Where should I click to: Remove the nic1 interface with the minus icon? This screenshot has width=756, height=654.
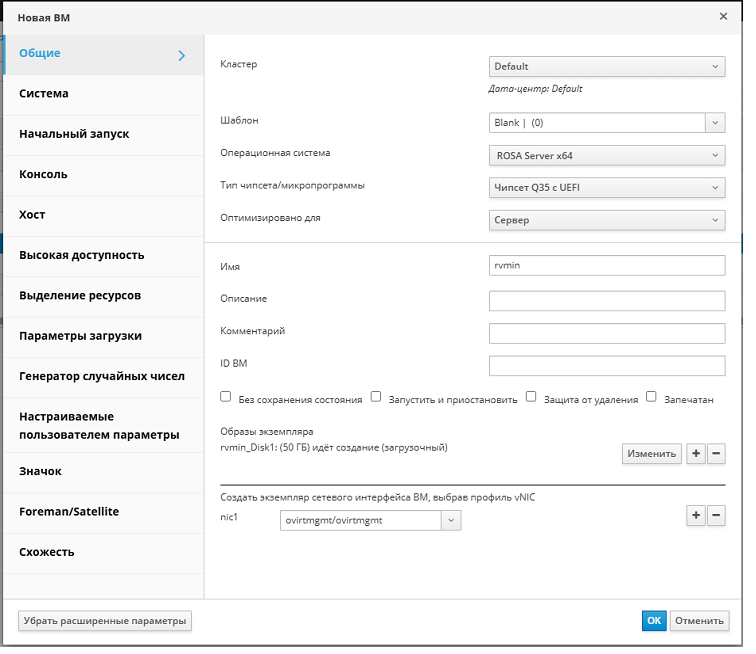716,515
